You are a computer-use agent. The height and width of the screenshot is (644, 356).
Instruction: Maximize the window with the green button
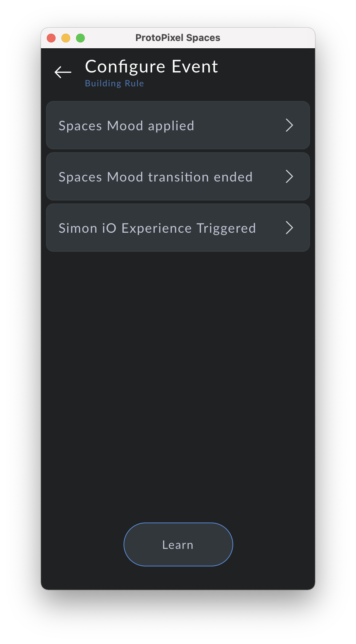click(x=80, y=38)
